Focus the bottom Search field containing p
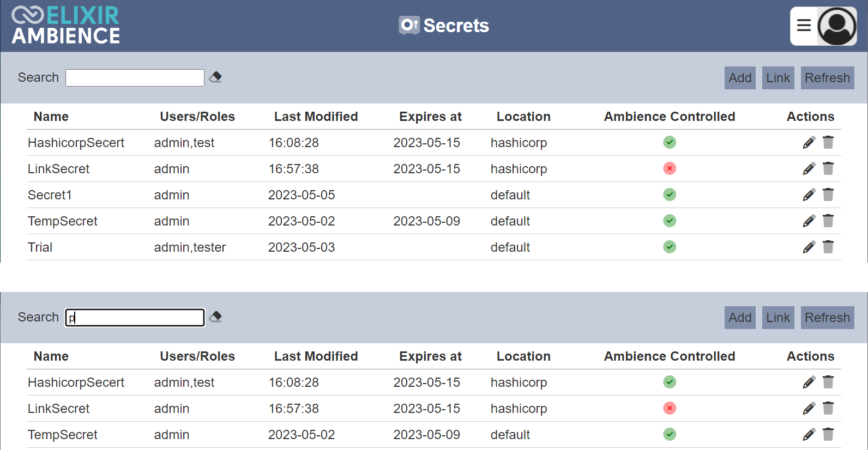Screen dimensions: 868x450 135,318
